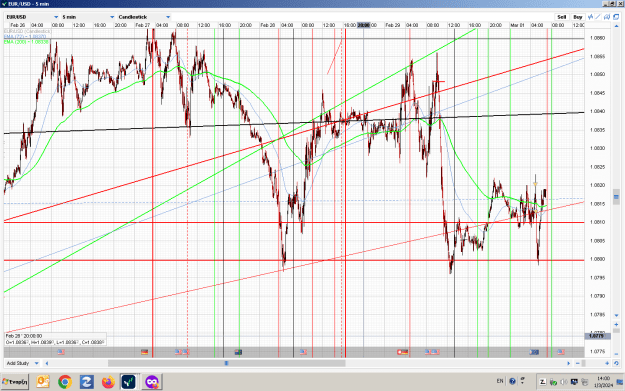Click the Sell button
Viewport: 625px width, 391px height.
(x=562, y=17)
